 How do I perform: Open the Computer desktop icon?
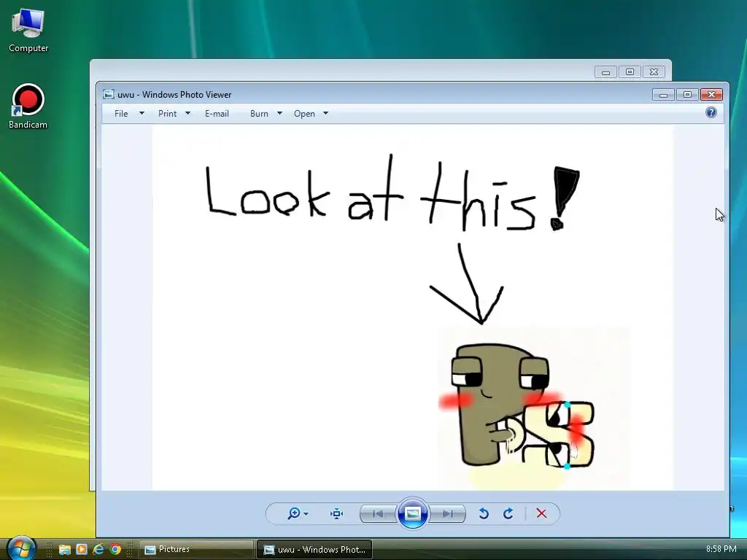pyautogui.click(x=28, y=31)
